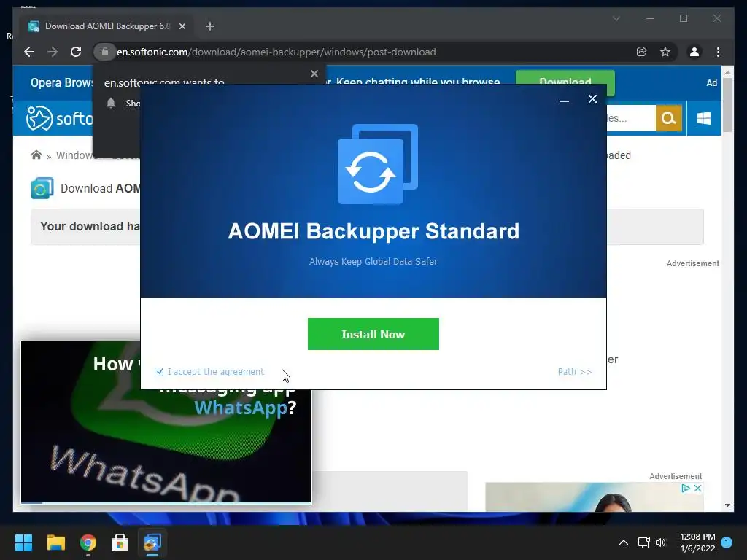This screenshot has width=747, height=560.
Task: Click page scrollbar thumb
Action: 727,105
